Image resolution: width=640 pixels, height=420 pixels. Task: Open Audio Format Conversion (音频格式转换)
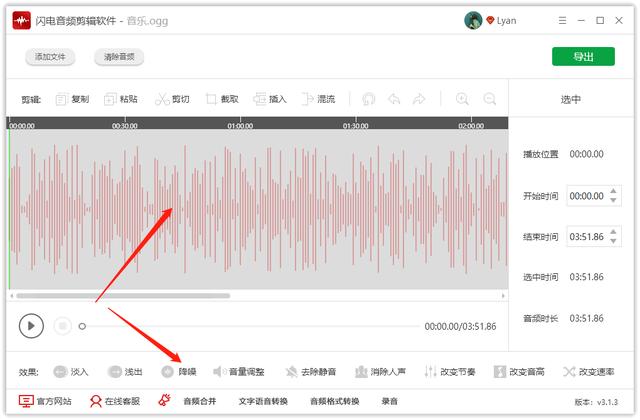(x=335, y=401)
